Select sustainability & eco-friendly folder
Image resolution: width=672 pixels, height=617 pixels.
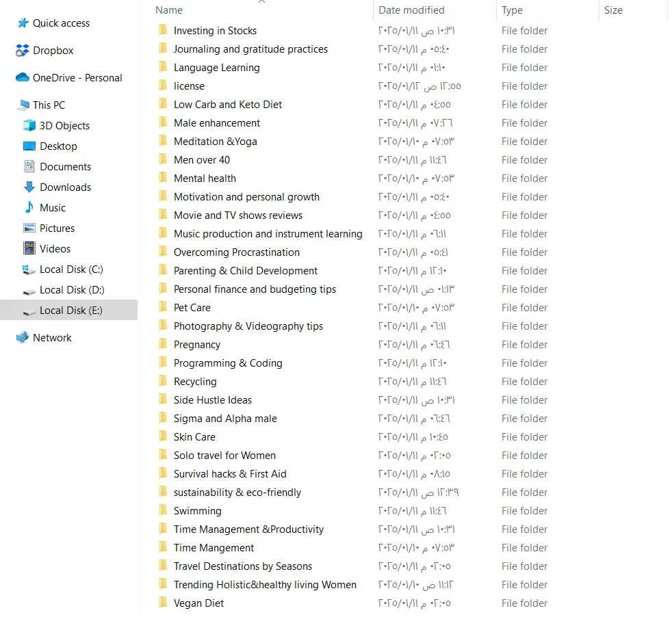(x=237, y=493)
